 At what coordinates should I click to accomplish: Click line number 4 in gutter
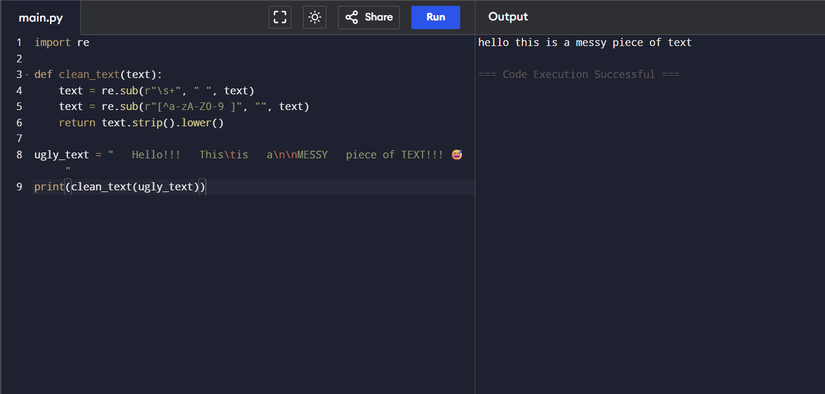coord(19,90)
